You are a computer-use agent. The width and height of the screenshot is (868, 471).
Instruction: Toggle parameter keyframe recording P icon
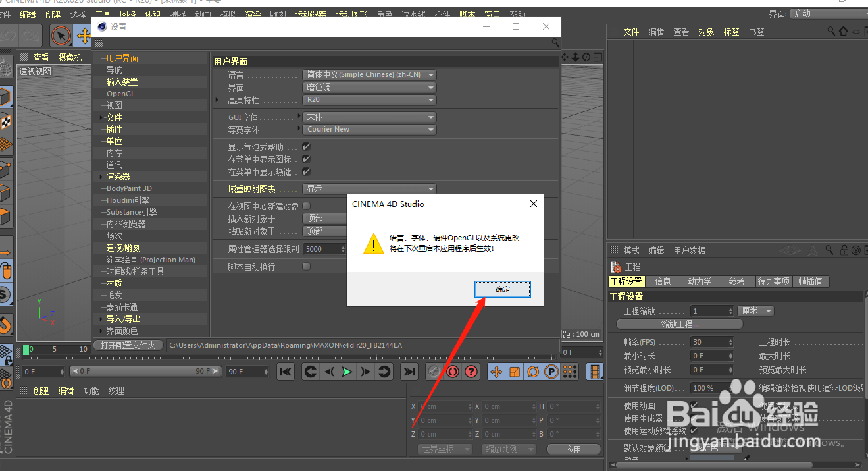click(x=551, y=372)
